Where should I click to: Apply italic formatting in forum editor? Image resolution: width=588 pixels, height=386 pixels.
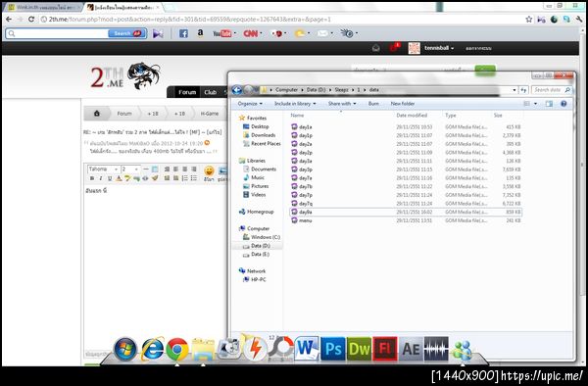tap(101, 178)
